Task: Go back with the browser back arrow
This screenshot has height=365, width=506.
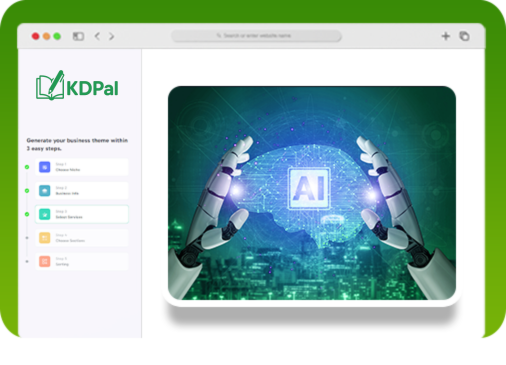Action: [97, 36]
